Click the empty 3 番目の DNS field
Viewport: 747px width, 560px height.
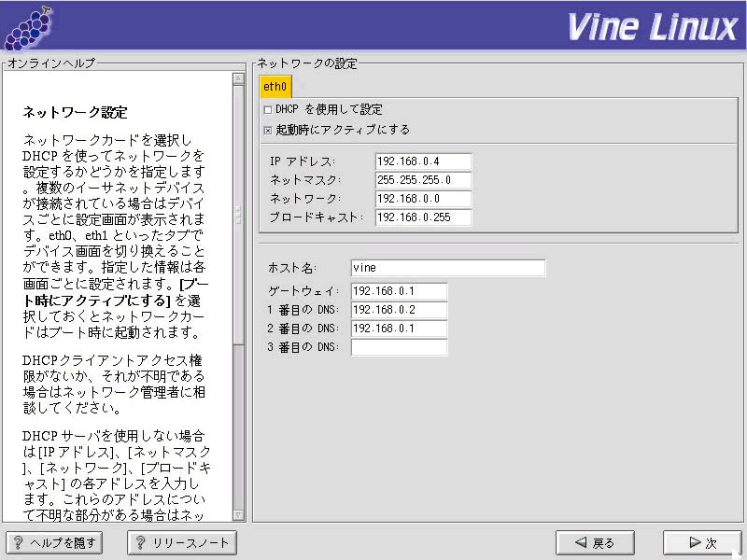[x=399, y=347]
